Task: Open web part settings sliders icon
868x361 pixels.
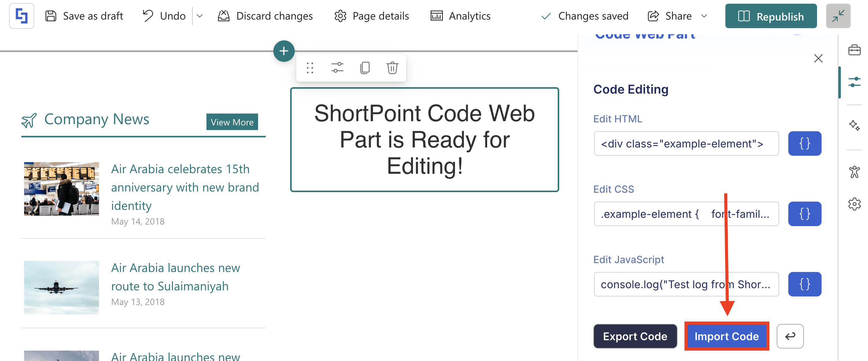Action: tap(337, 68)
